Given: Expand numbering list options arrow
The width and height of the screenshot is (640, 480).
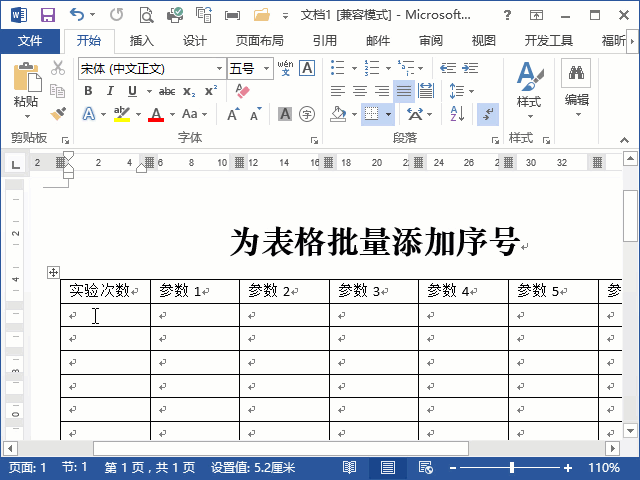Looking at the screenshot, I should coord(388,68).
